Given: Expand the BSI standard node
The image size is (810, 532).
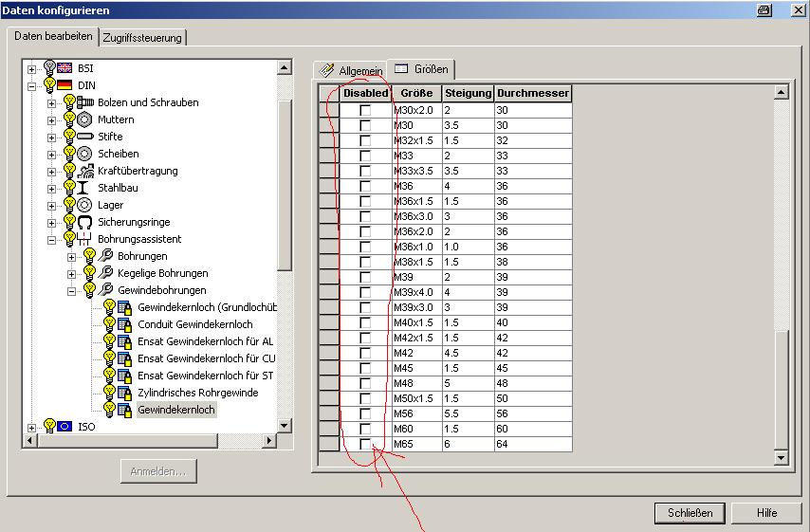Looking at the screenshot, I should pyautogui.click(x=31, y=68).
